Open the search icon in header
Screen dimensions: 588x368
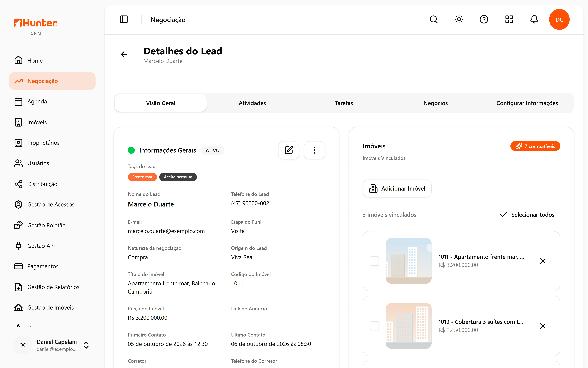point(434,19)
